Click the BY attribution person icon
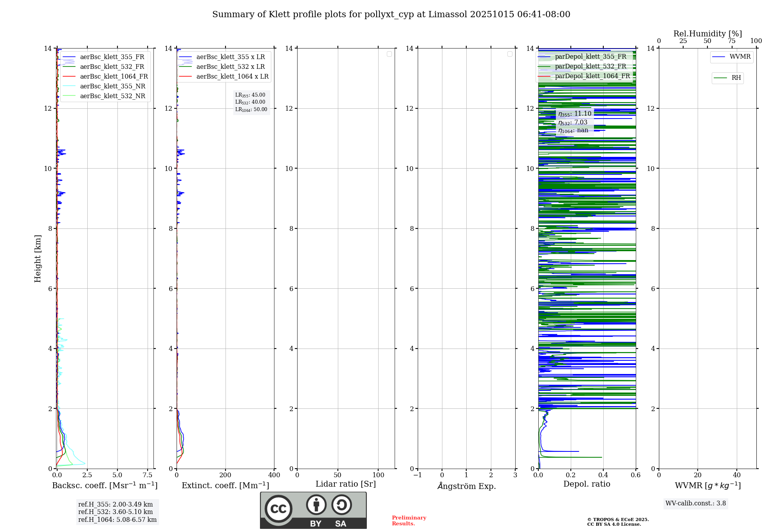Image resolution: width=783 pixels, height=532 pixels. (316, 505)
